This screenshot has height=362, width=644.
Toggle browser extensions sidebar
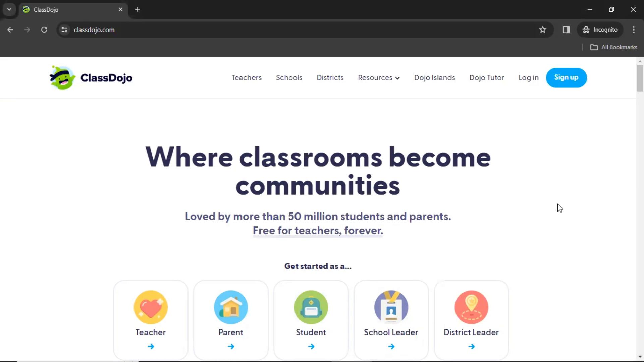click(x=566, y=29)
